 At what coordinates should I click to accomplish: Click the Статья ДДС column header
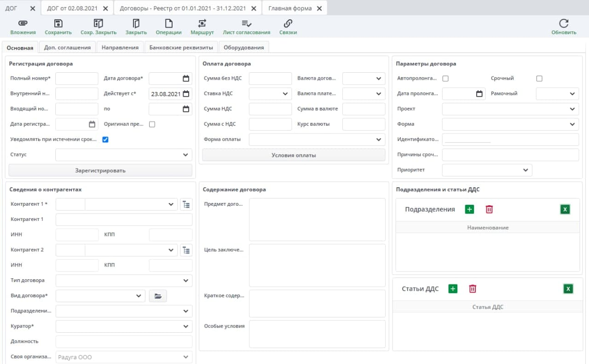point(488,307)
